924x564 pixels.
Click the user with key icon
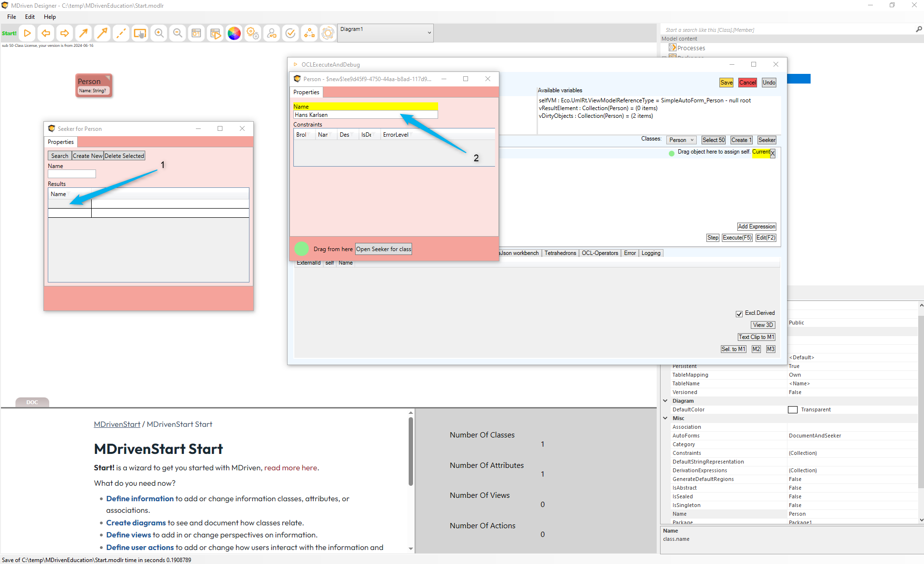[272, 33]
